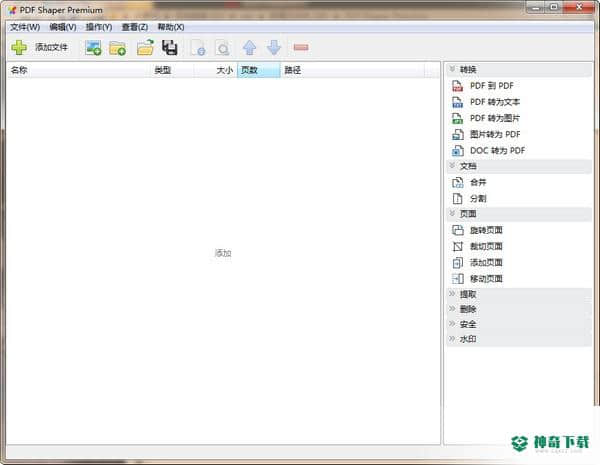Move file up with blue arrow
This screenshot has width=600, height=465.
(250, 47)
